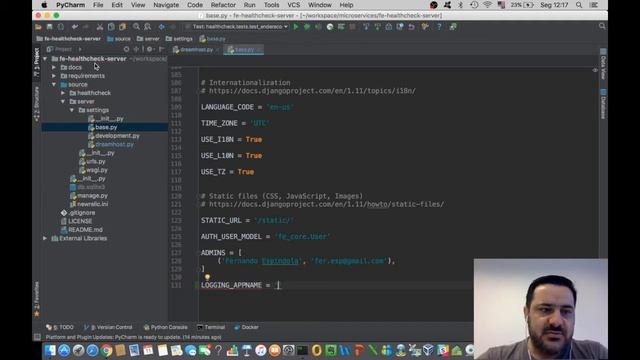Click the server breadcrumb
Screen dimensions: 640x360
(148, 39)
